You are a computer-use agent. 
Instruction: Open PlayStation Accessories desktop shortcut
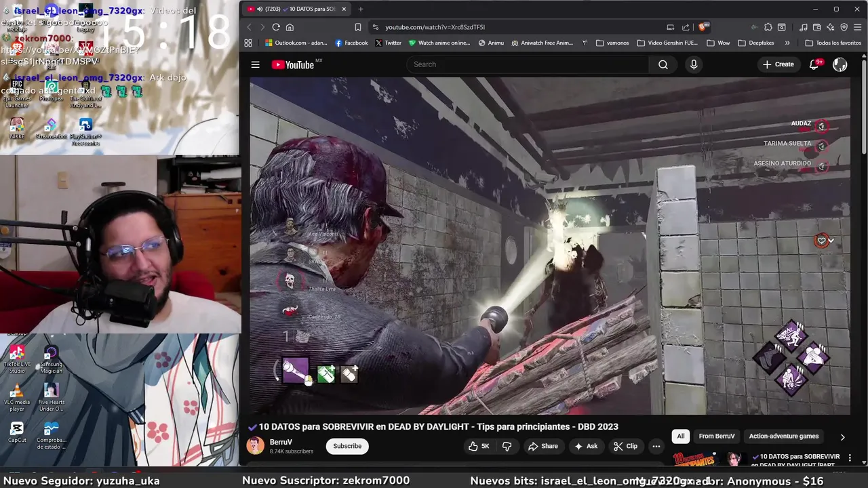(85, 131)
